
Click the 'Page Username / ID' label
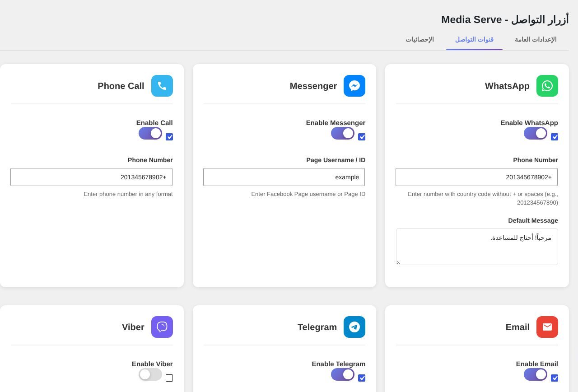point(336,160)
